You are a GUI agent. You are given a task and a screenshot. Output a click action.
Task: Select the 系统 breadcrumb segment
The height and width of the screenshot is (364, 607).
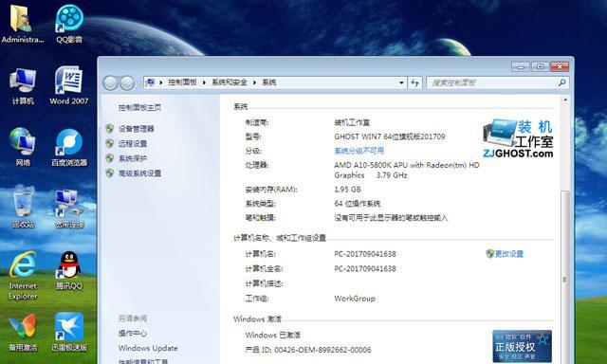point(269,82)
